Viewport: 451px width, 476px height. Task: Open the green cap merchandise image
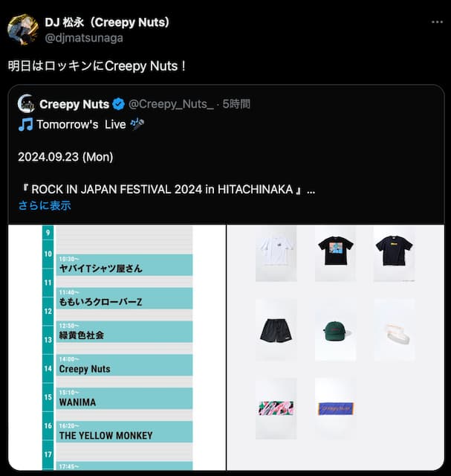tap(334, 329)
